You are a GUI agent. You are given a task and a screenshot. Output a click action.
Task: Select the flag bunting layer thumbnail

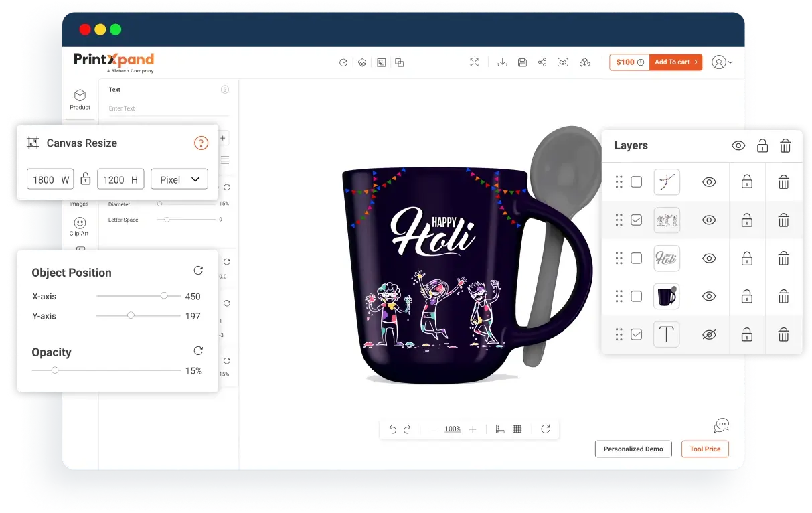pos(667,182)
